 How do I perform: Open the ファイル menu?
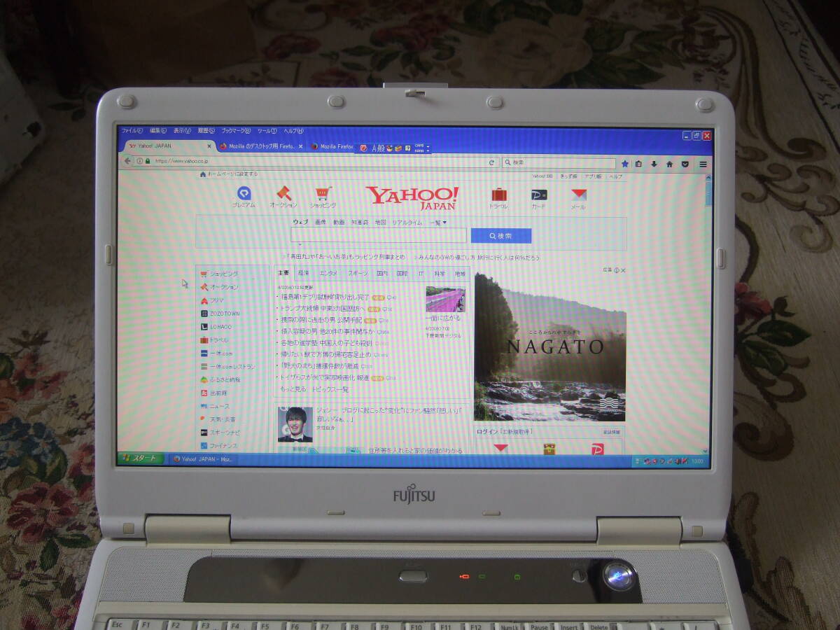pyautogui.click(x=132, y=131)
